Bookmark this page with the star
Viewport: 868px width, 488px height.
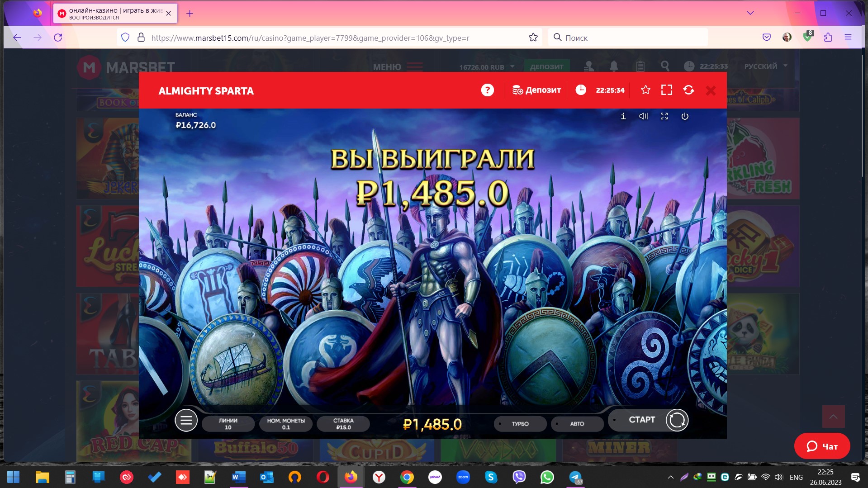533,38
